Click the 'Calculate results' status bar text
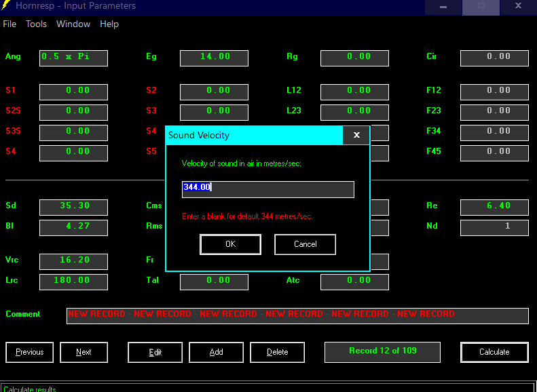Viewport: 537px width, 392px height. tap(29, 389)
